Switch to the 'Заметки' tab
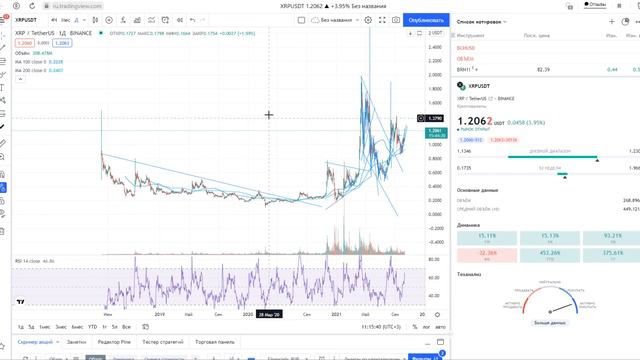The width and height of the screenshot is (640, 360). pos(76,342)
